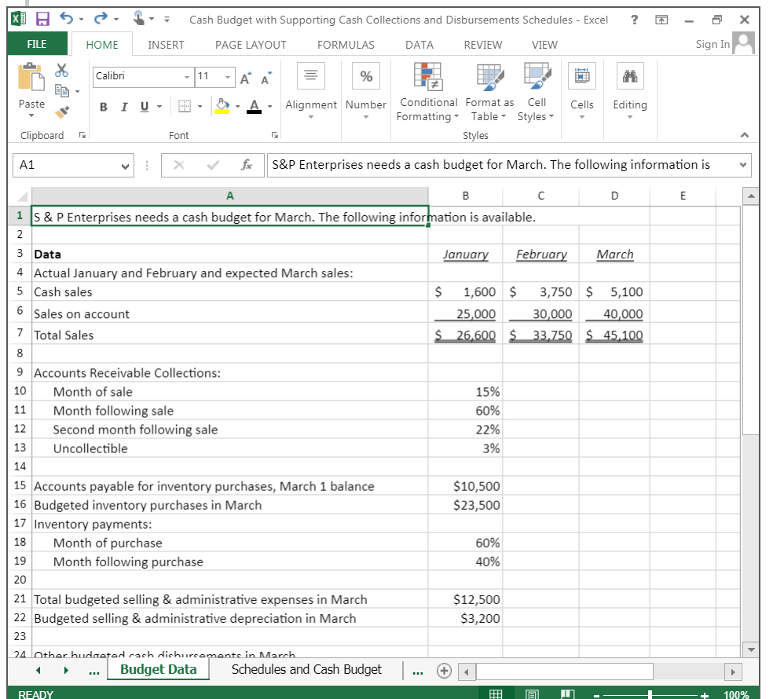Open Conditional Formatting options
The width and height of the screenshot is (784, 699).
pyautogui.click(x=428, y=93)
